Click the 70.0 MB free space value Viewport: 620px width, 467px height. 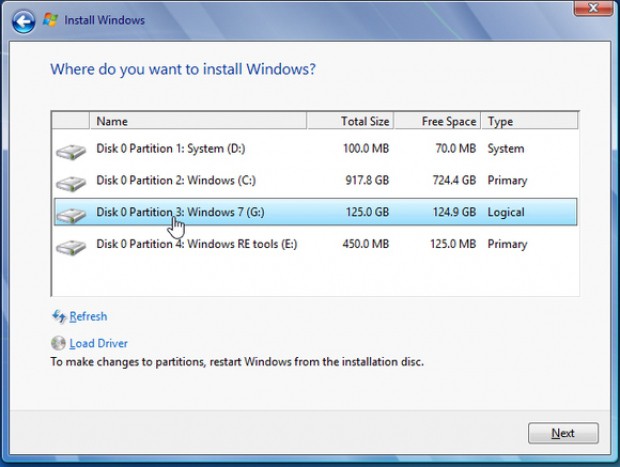tap(456, 149)
